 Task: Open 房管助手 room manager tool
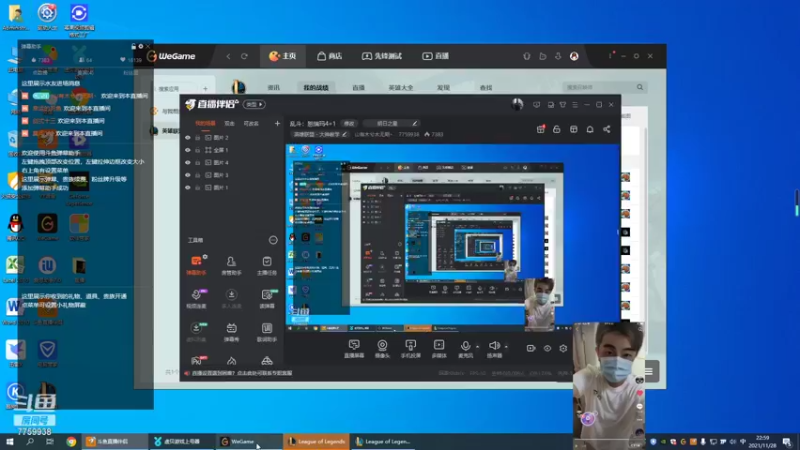[x=231, y=265]
